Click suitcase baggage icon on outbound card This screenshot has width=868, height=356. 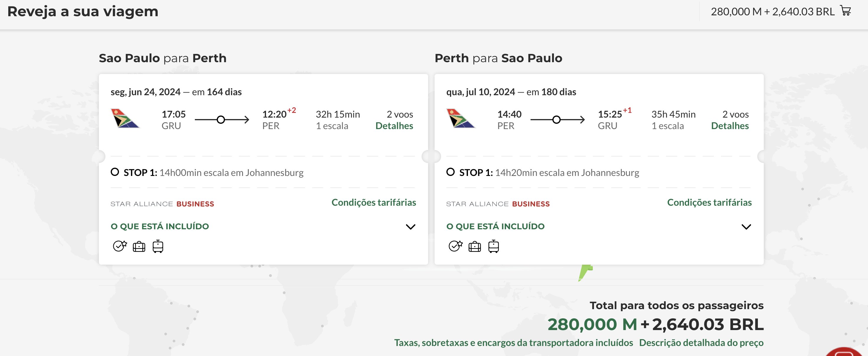(139, 247)
